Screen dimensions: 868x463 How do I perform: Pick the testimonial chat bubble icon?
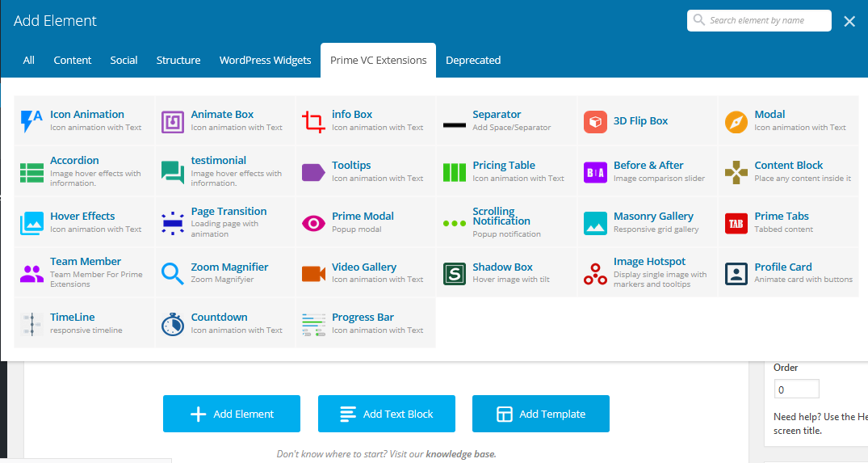[173, 172]
